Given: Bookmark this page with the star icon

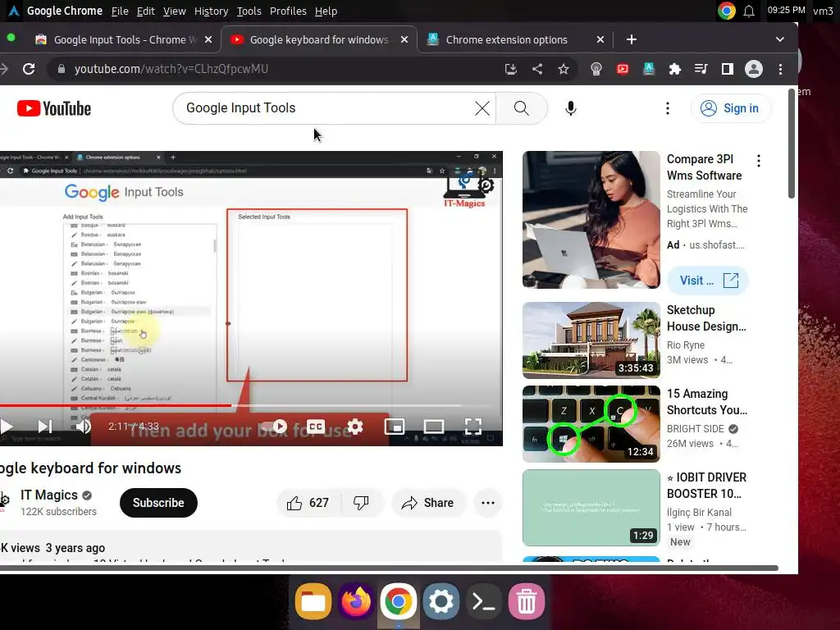Looking at the screenshot, I should [563, 69].
